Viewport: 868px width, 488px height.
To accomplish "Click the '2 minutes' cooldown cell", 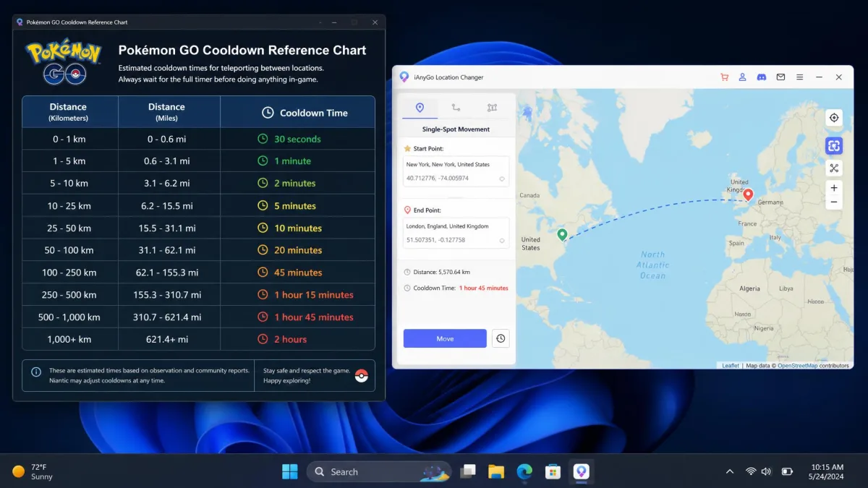I will [297, 184].
